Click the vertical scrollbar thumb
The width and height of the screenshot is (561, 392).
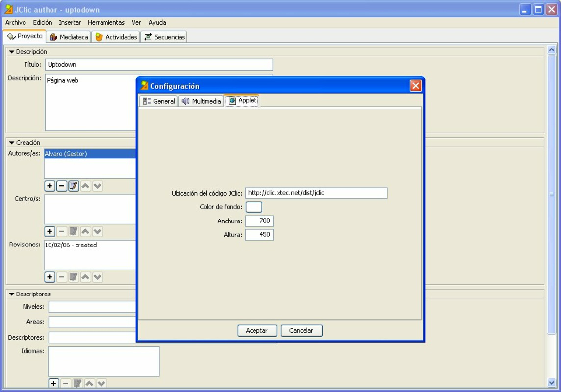click(x=551, y=194)
